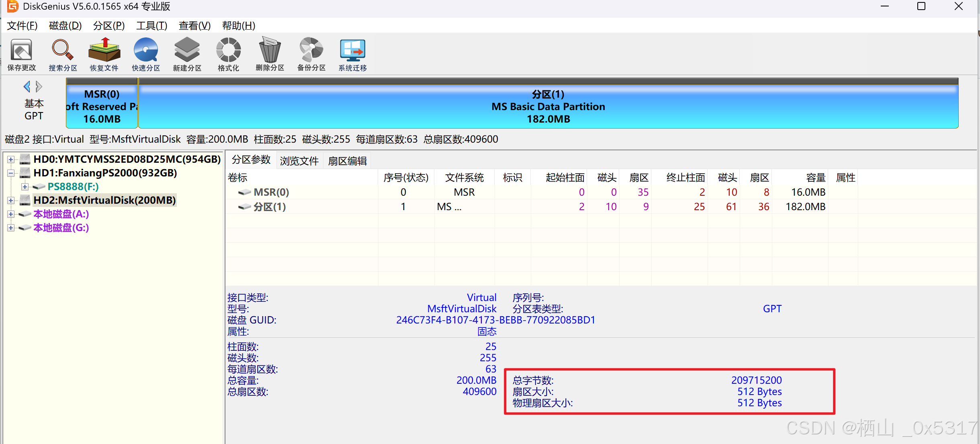The width and height of the screenshot is (980, 444).
Task: Switch to the 浏览文件 tab
Action: [299, 161]
